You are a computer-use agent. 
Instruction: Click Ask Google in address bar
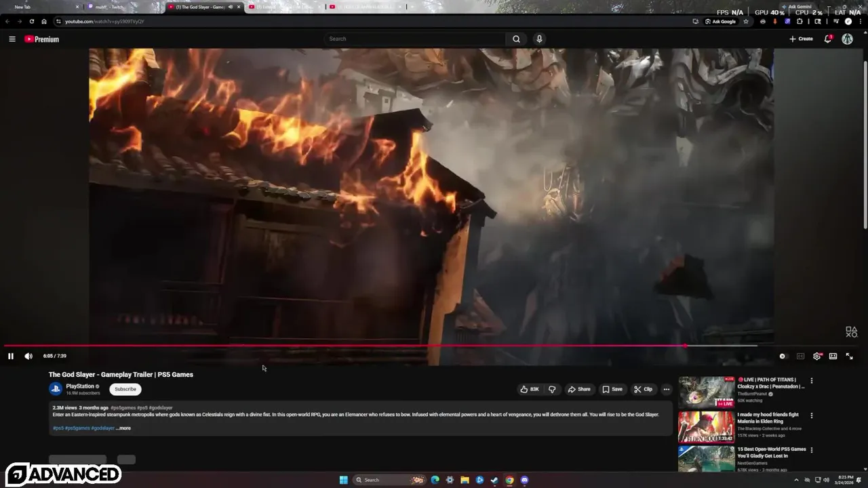720,21
